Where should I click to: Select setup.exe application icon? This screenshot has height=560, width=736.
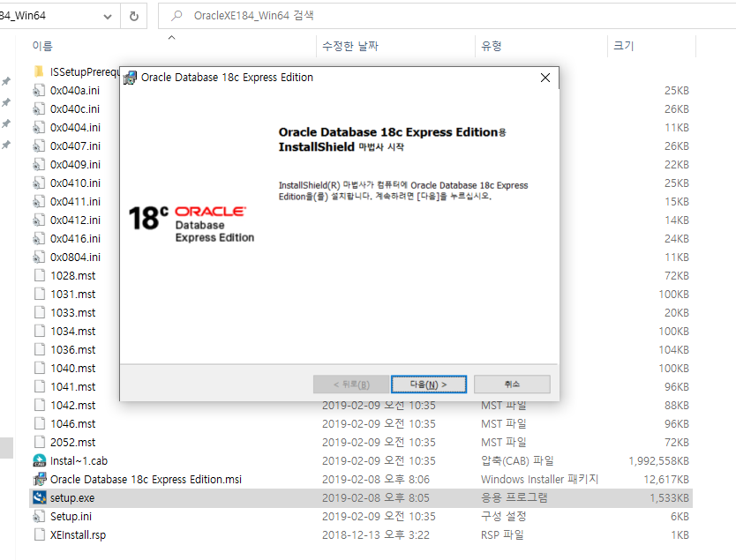point(40,497)
